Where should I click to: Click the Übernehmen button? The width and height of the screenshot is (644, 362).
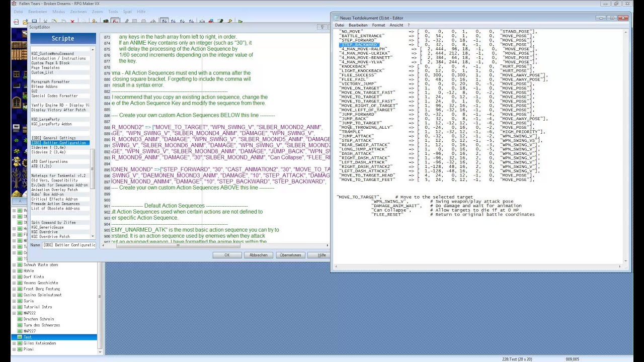[x=290, y=255]
